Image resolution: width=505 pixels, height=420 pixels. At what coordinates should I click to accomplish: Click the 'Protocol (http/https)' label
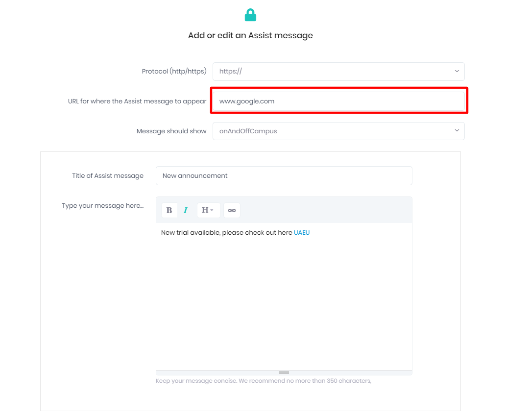pos(174,72)
